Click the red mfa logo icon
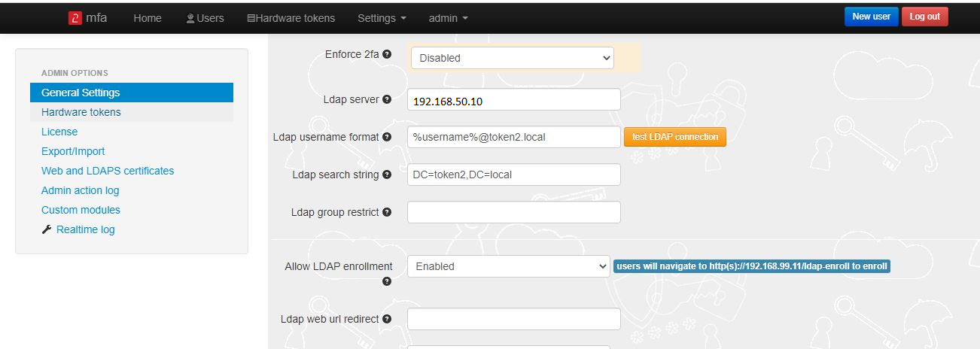The height and width of the screenshot is (349, 980). (75, 18)
